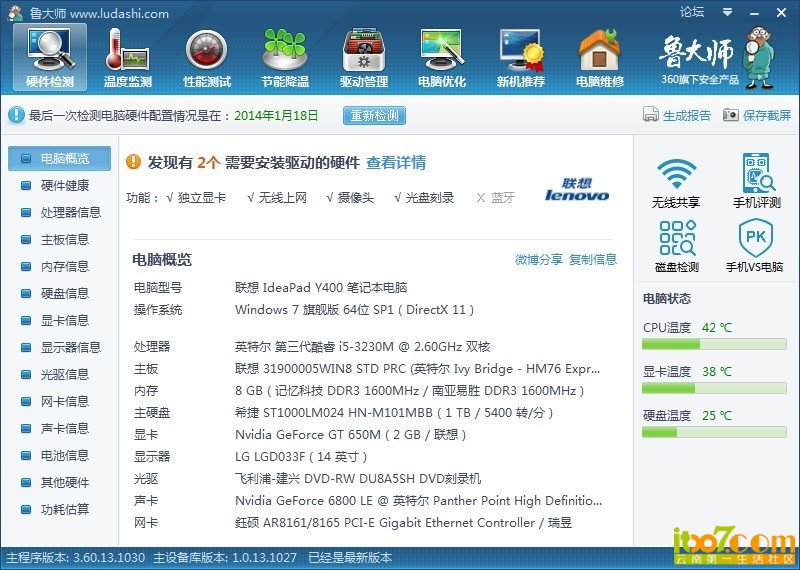
Task: Click the 希捷 ST1000LM024 hard disk text
Action: coord(394,413)
